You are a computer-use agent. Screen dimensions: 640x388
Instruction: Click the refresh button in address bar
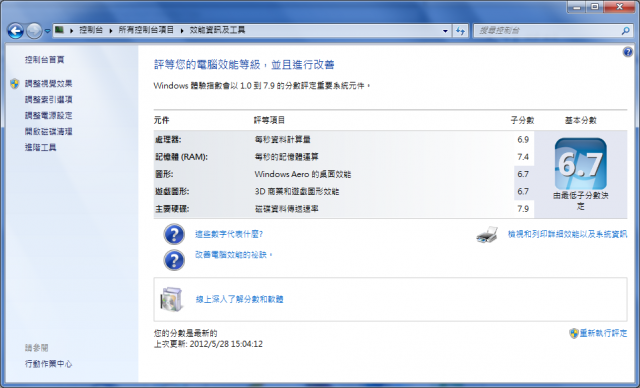460,31
